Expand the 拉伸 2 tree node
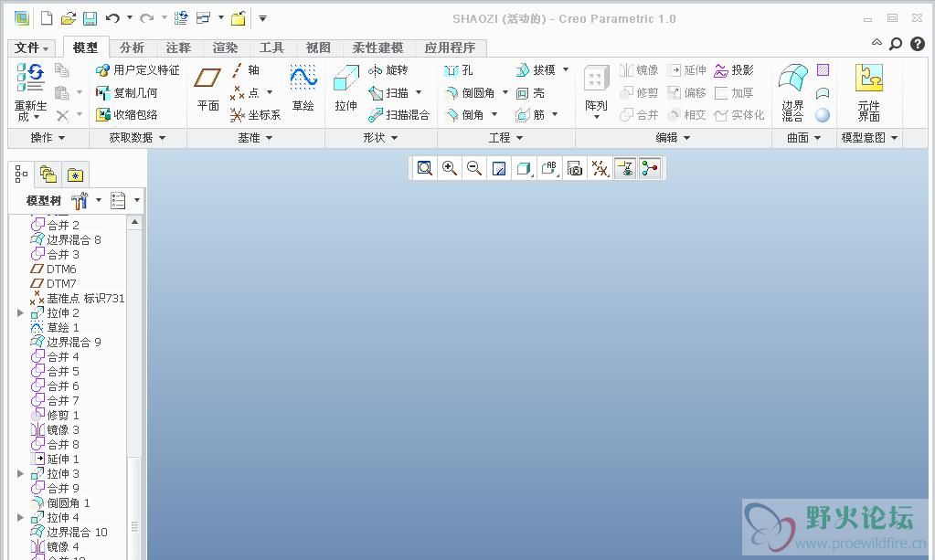 click(20, 312)
